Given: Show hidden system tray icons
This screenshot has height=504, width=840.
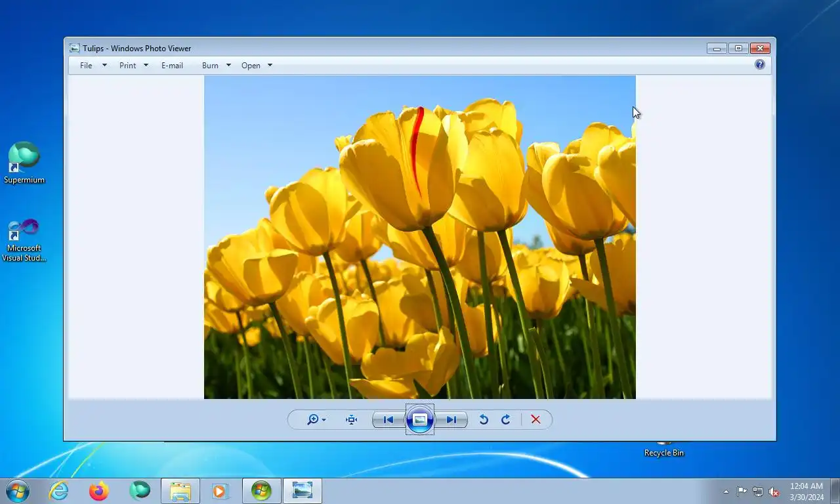Looking at the screenshot, I should pyautogui.click(x=726, y=492).
